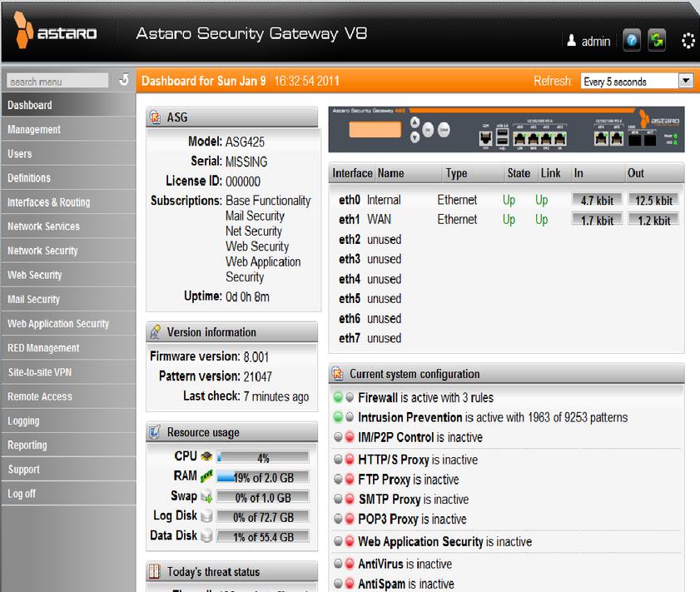
Task: Click the ASG panel header icon
Action: click(x=154, y=117)
